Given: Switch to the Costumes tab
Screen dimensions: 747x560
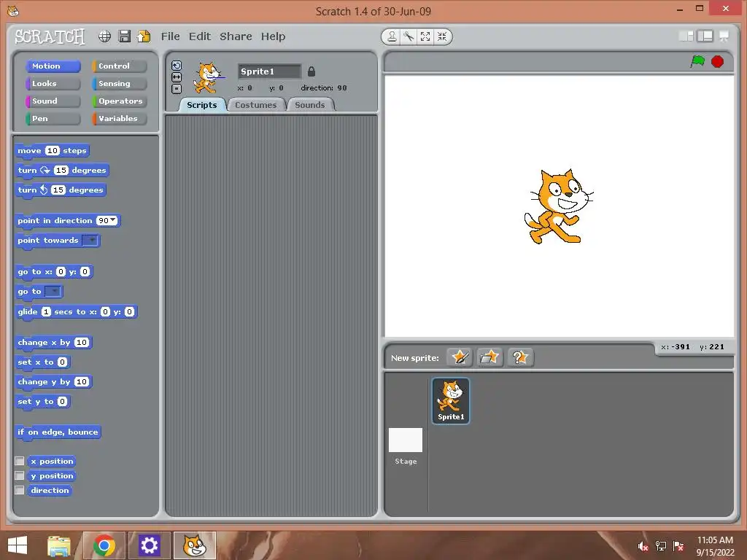Looking at the screenshot, I should (256, 105).
